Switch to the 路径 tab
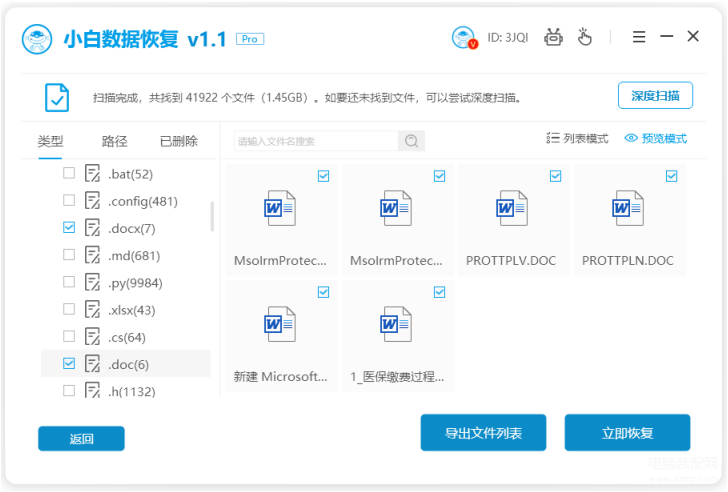 114,141
